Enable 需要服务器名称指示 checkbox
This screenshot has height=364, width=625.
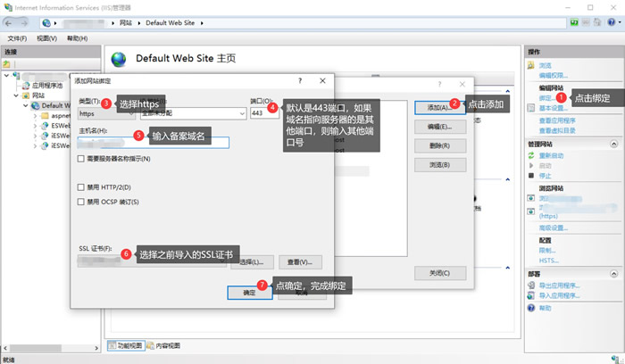[82, 159]
